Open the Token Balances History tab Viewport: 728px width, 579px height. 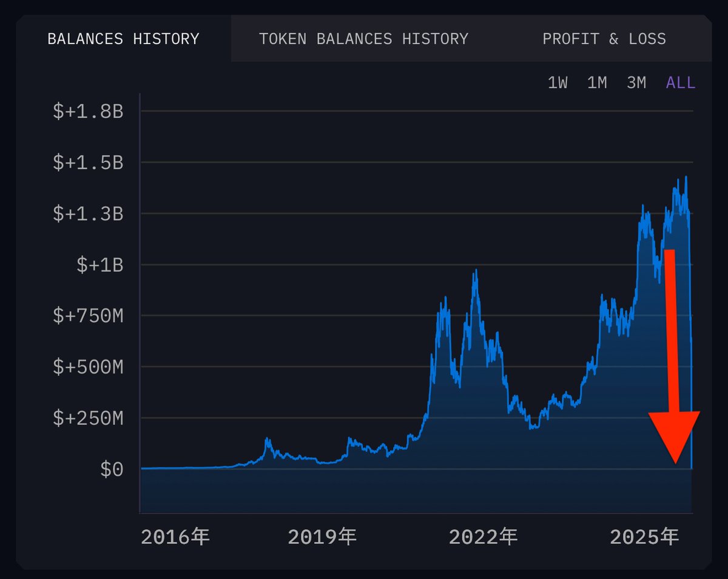[363, 39]
